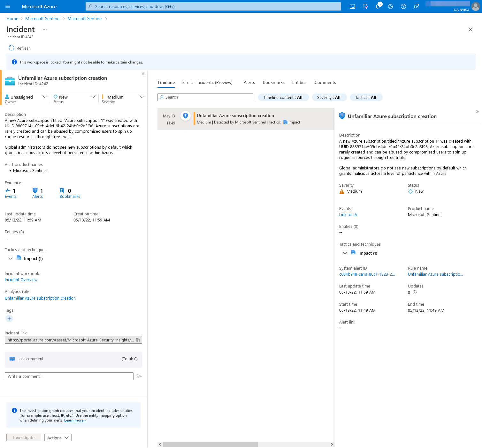Copy the incident link with the copy icon
The image size is (482, 448).
pos(138,340)
